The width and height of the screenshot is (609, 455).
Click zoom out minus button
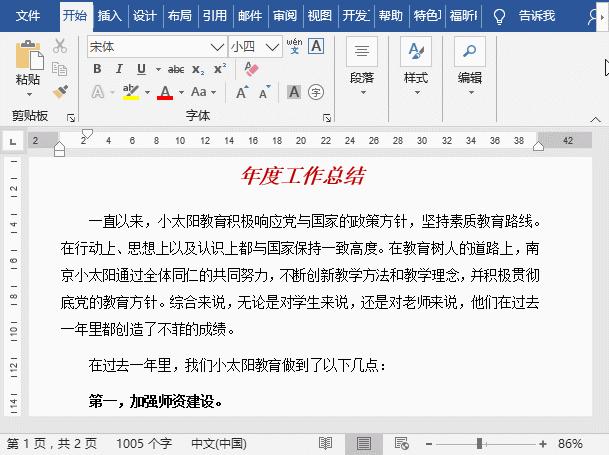click(429, 444)
